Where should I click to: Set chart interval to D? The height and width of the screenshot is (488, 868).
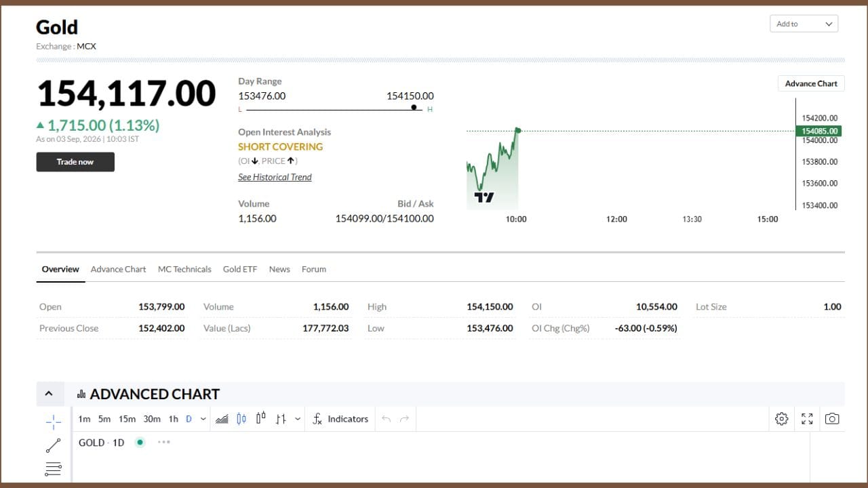tap(189, 419)
